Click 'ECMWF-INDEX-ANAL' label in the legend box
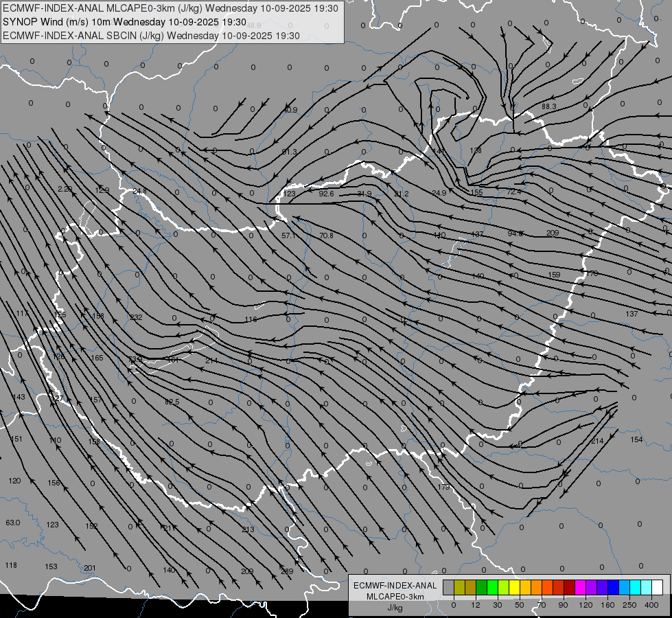Viewport: 672px width, 618px height. (x=395, y=586)
